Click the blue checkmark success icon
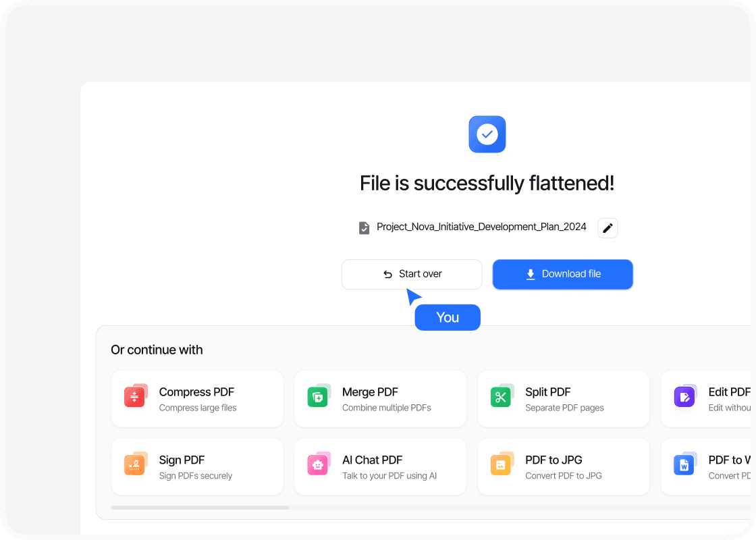 click(x=487, y=134)
